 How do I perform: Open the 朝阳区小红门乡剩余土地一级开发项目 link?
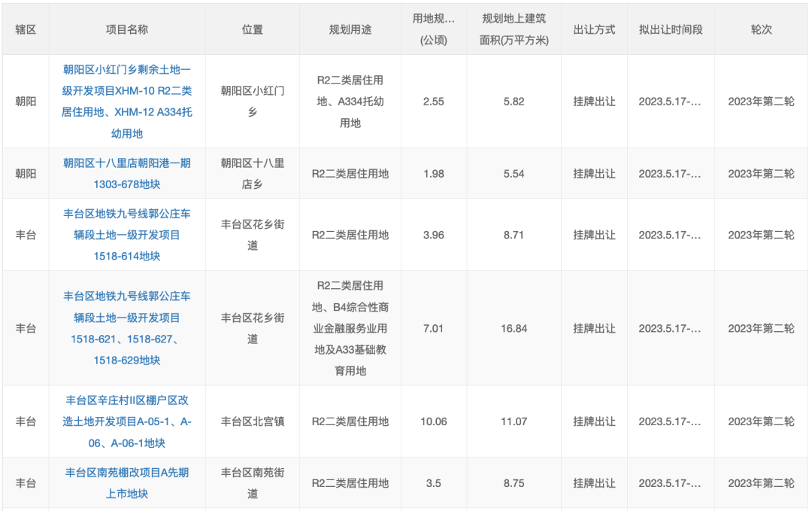[x=126, y=99]
